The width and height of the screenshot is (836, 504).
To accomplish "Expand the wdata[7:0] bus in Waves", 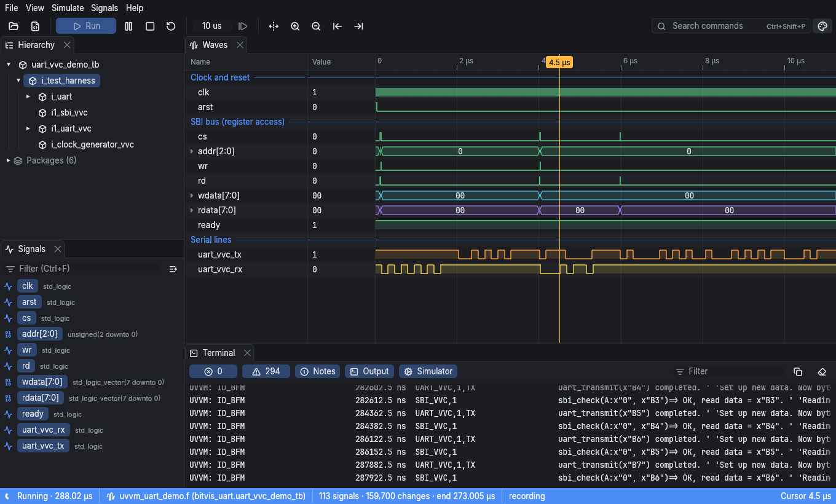I will 192,195.
